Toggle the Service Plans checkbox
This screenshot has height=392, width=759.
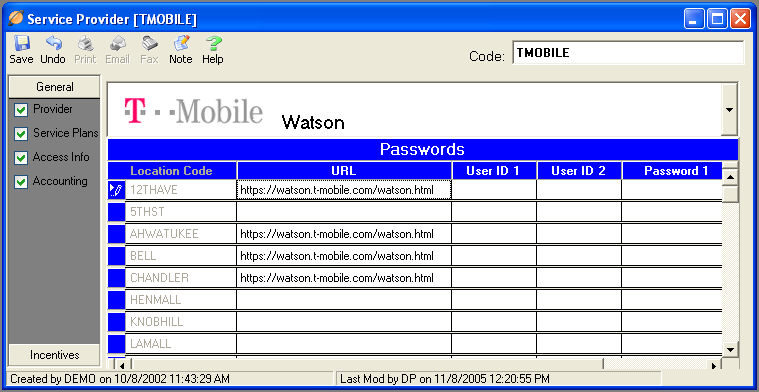click(21, 134)
